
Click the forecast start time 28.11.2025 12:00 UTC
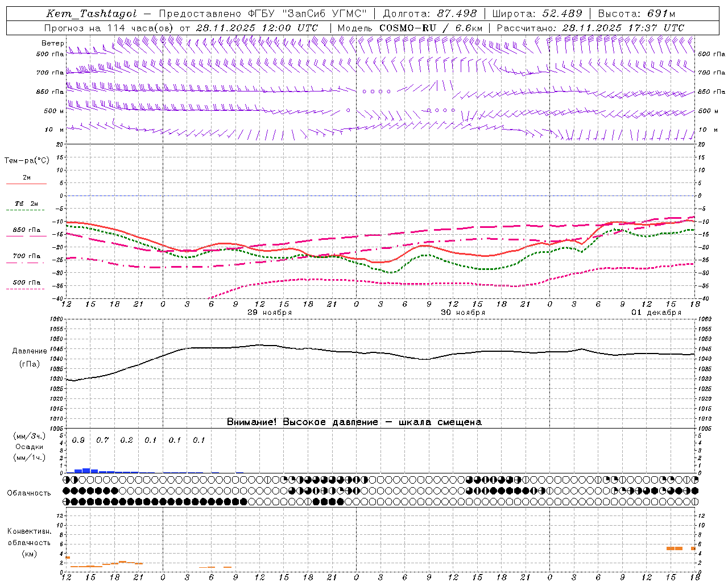pyautogui.click(x=257, y=28)
